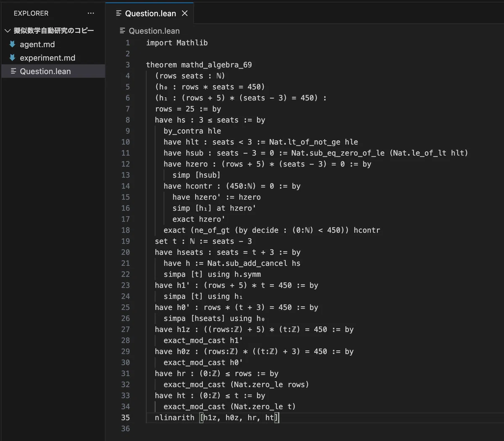The width and height of the screenshot is (504, 441).
Task: Click line number 19 in the gutter
Action: 126,241
